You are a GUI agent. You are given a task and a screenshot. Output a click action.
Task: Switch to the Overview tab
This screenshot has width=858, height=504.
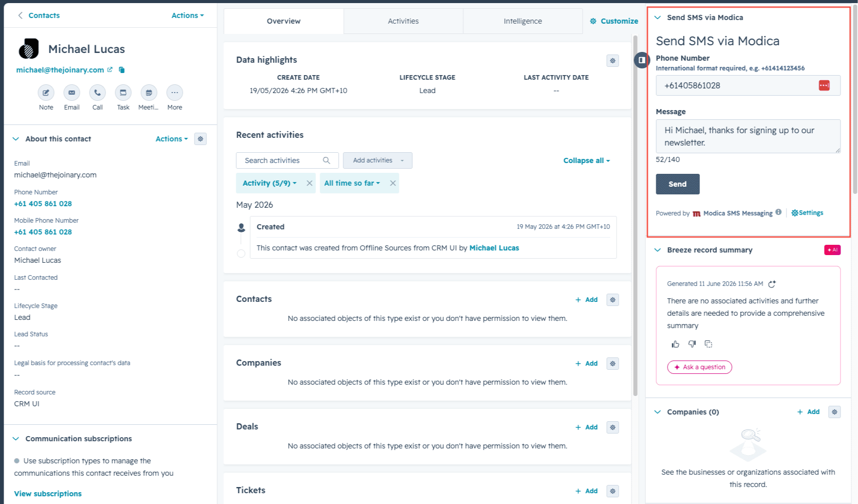pyautogui.click(x=284, y=21)
